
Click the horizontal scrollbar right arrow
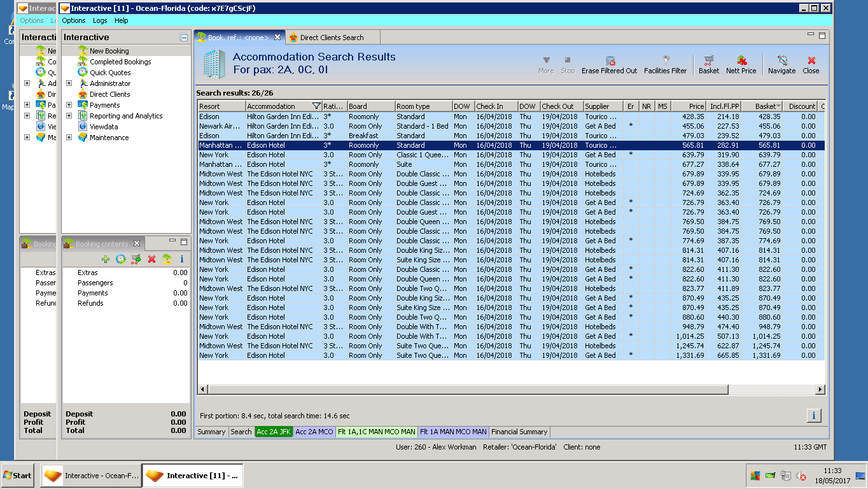click(x=820, y=389)
